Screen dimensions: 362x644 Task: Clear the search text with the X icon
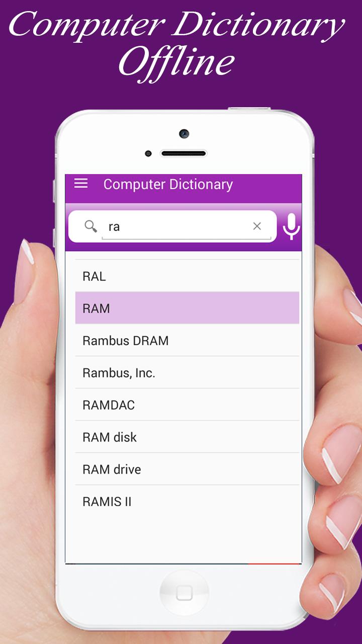coord(257,226)
